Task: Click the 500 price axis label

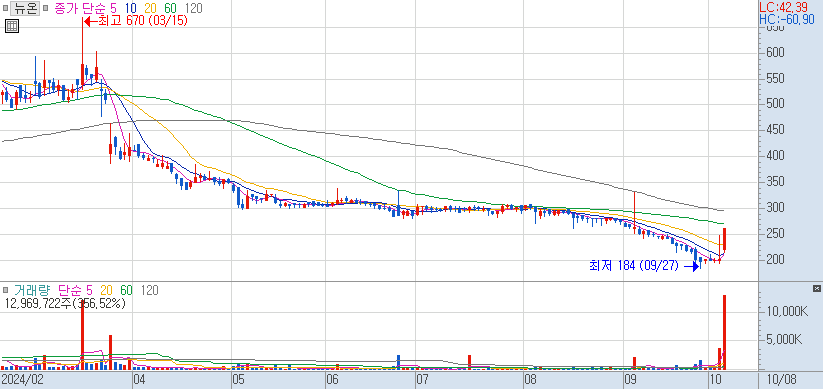Action: click(776, 103)
